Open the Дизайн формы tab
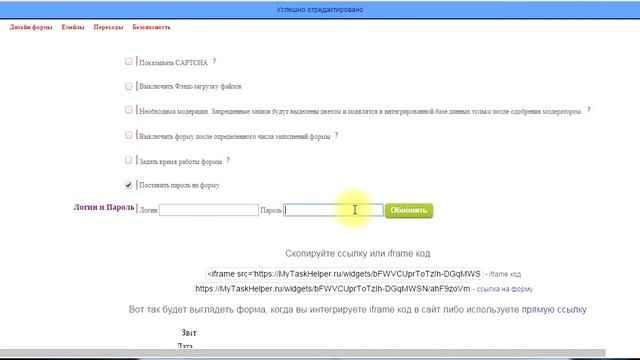The image size is (640, 360). (x=31, y=27)
